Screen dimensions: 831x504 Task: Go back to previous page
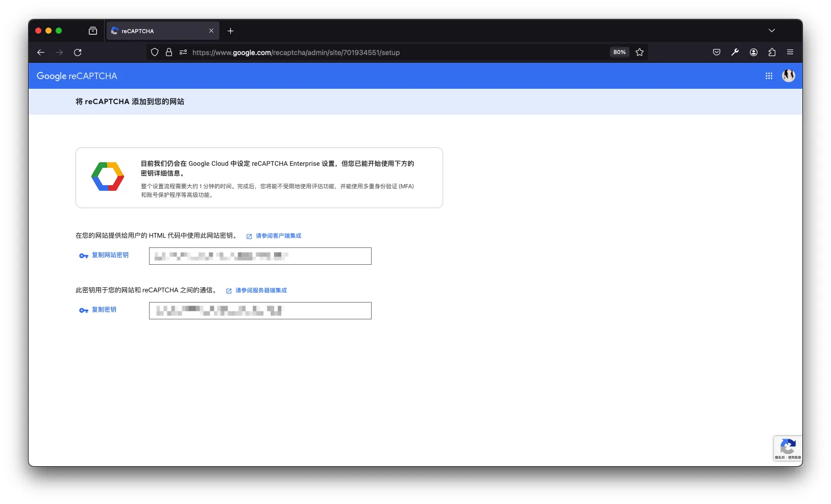pyautogui.click(x=41, y=53)
